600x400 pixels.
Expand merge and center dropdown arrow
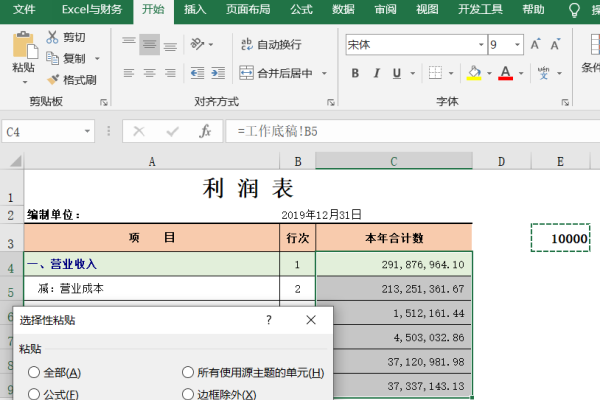coord(324,73)
